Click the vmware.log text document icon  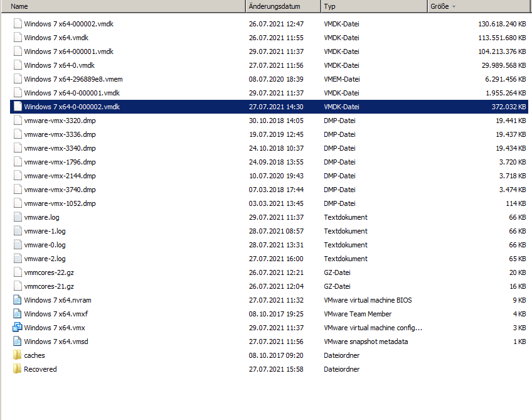tap(17, 217)
